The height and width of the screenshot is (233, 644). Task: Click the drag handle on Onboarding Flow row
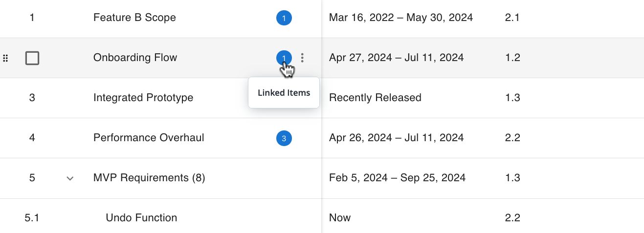click(6, 58)
